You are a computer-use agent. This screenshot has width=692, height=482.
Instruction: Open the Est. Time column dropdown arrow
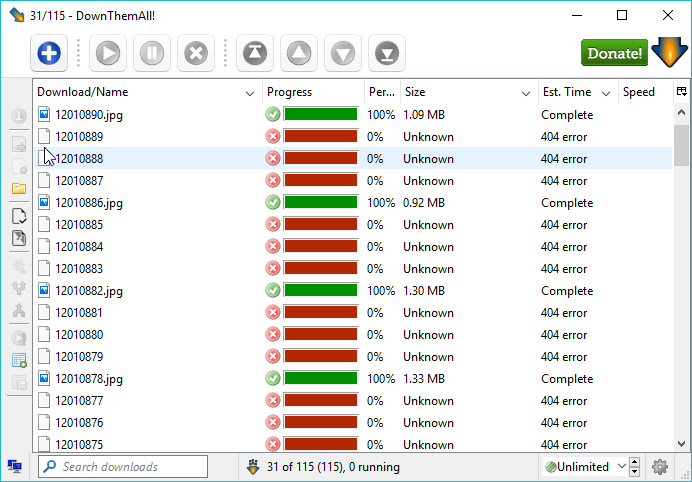pyautogui.click(x=605, y=93)
